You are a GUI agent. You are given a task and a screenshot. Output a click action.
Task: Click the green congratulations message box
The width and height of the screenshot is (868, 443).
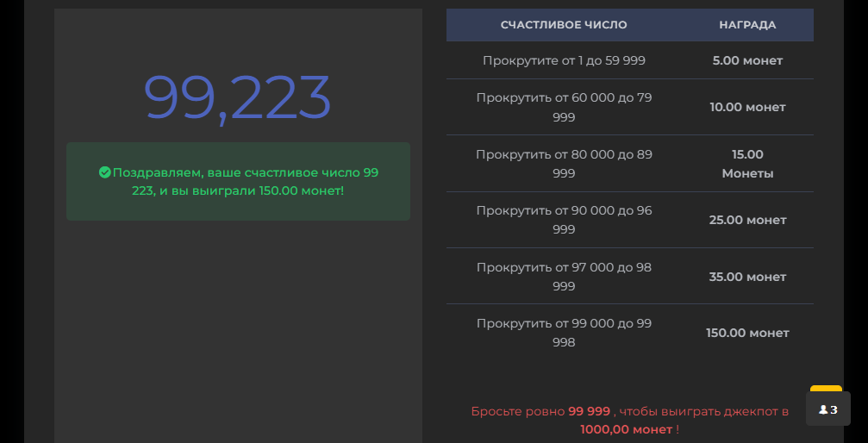click(x=238, y=182)
